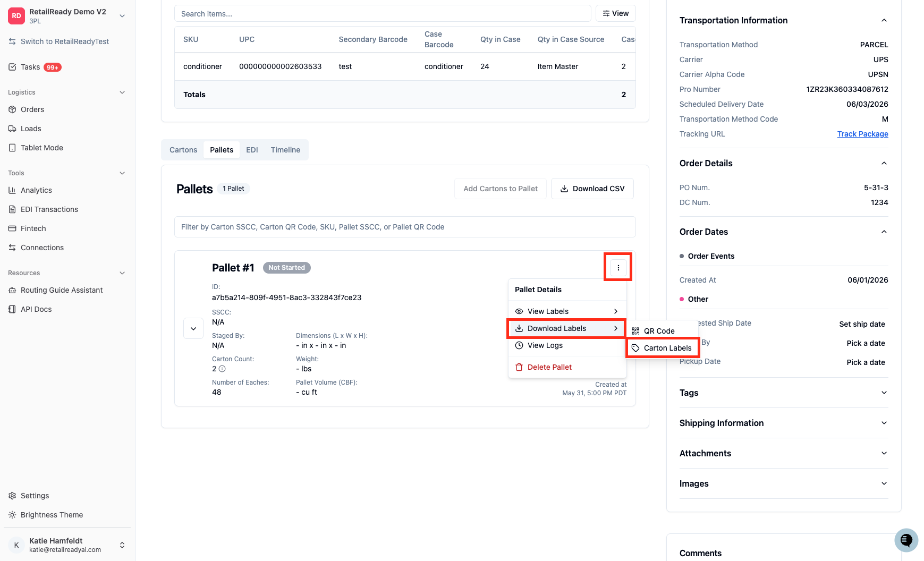Click the chat support bubble icon

pos(906,540)
